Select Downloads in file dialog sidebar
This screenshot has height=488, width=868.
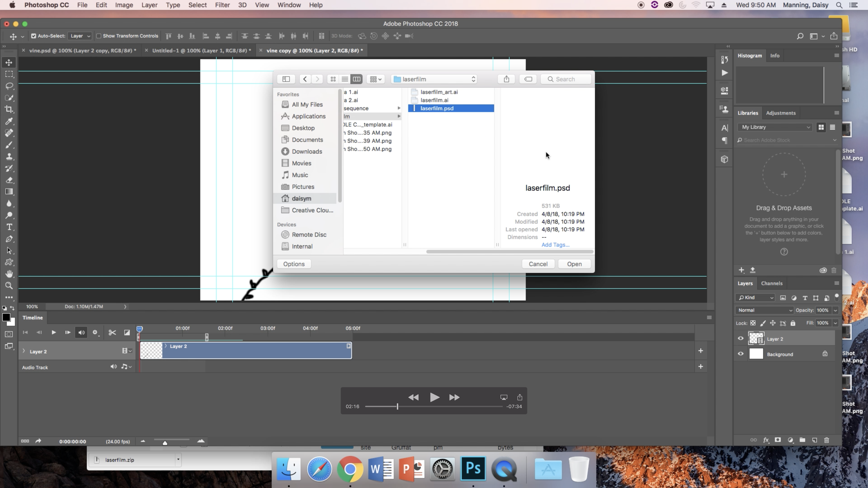[306, 152]
